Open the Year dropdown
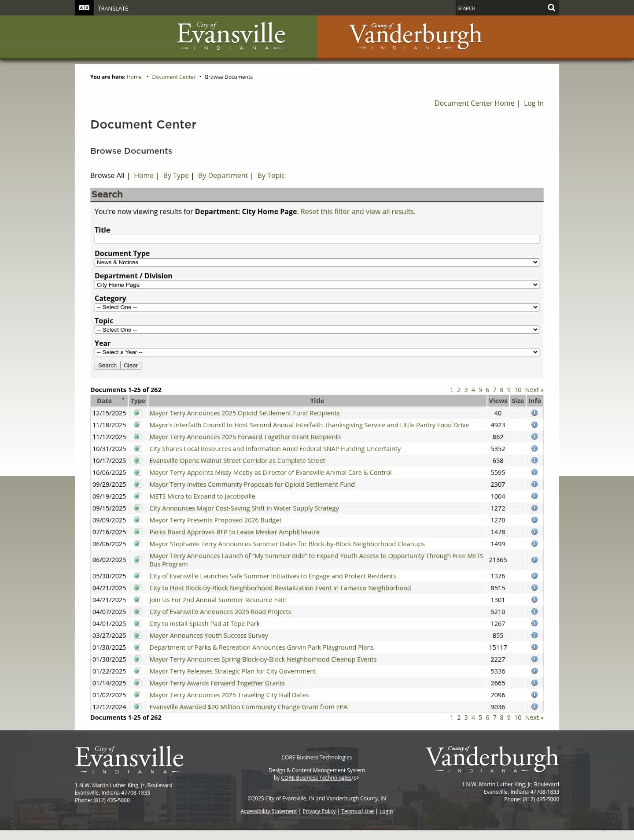Viewport: 634px width, 840px height. 317,352
